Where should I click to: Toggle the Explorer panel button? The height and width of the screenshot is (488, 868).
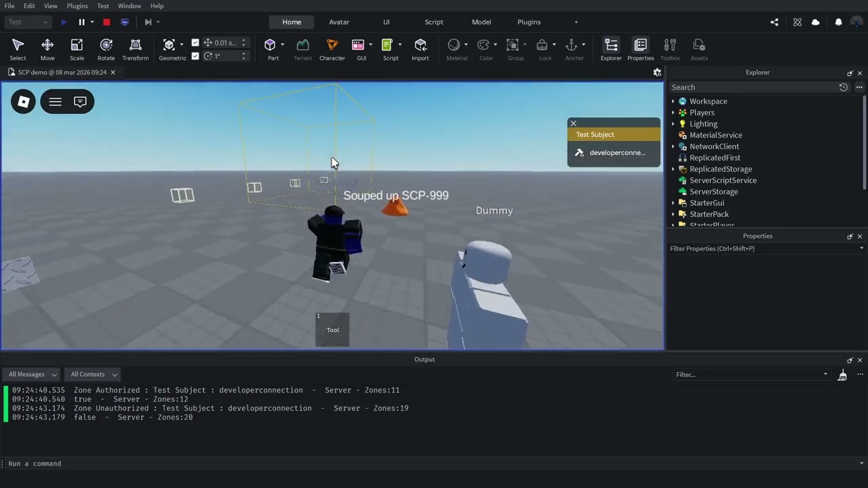click(x=611, y=49)
